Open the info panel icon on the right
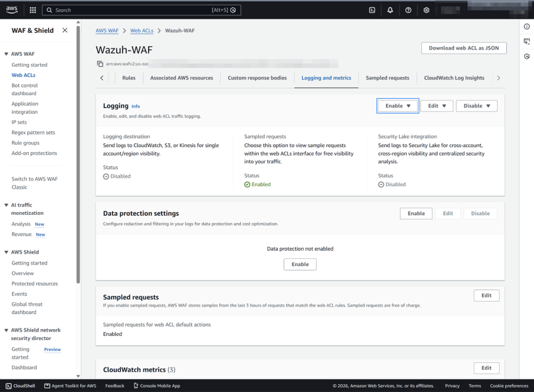This screenshot has width=534, height=392. (x=527, y=27)
